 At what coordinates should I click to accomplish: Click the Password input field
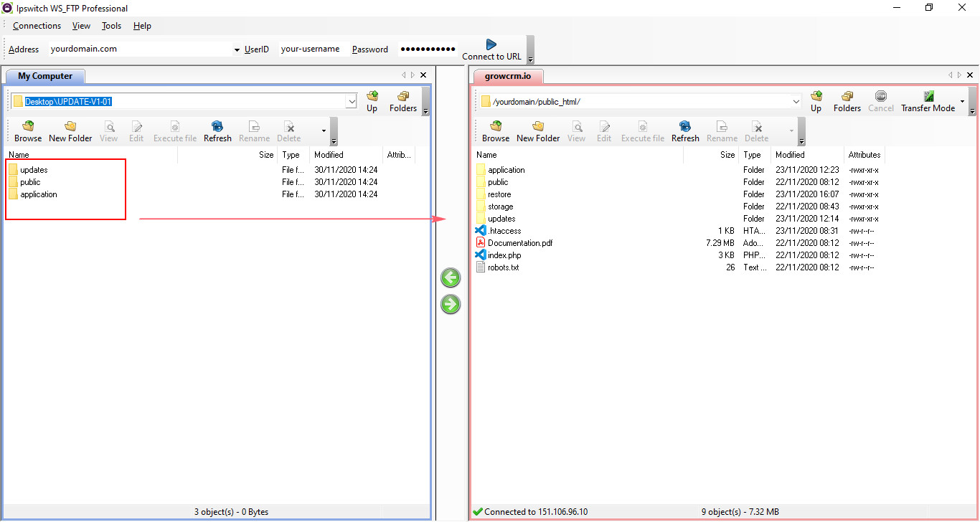pos(428,49)
